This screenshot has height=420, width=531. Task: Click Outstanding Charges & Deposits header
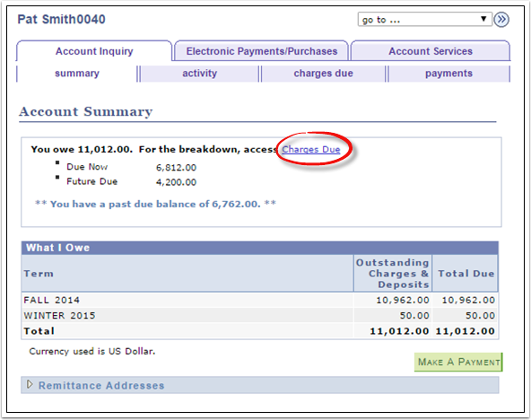(393, 274)
